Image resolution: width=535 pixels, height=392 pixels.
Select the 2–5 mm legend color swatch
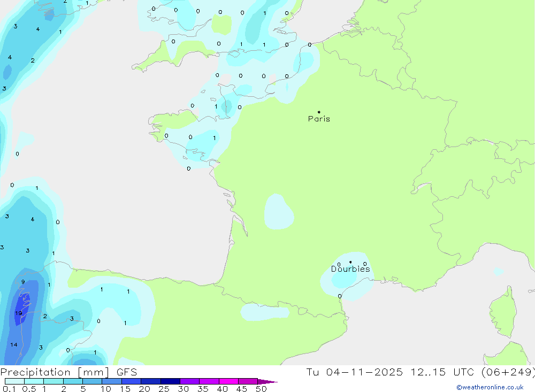pos(73,381)
